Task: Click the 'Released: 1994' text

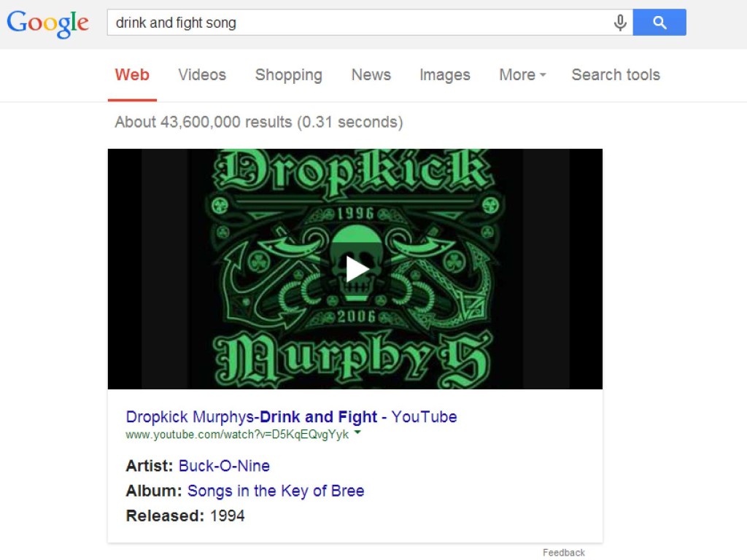Action: [185, 516]
